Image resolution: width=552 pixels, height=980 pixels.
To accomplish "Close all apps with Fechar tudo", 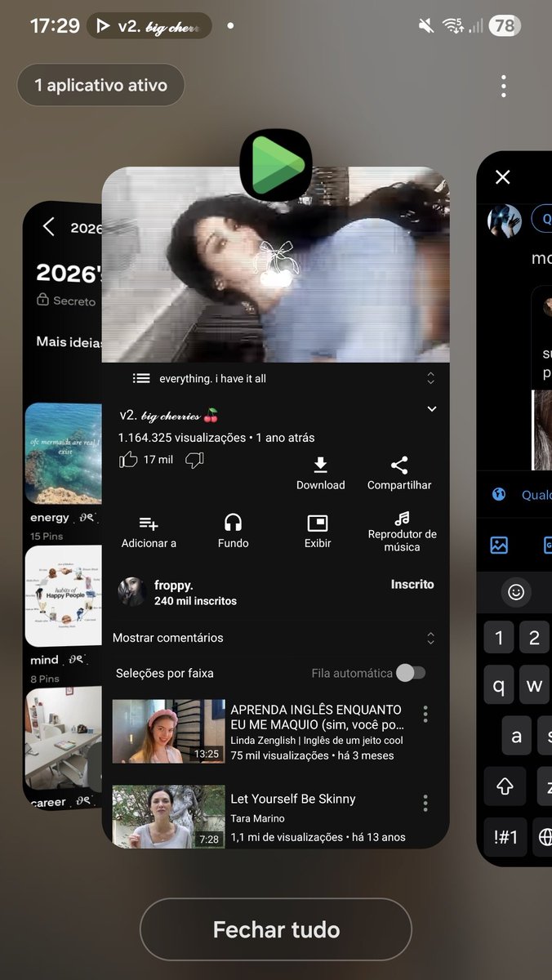I will coord(276,929).
